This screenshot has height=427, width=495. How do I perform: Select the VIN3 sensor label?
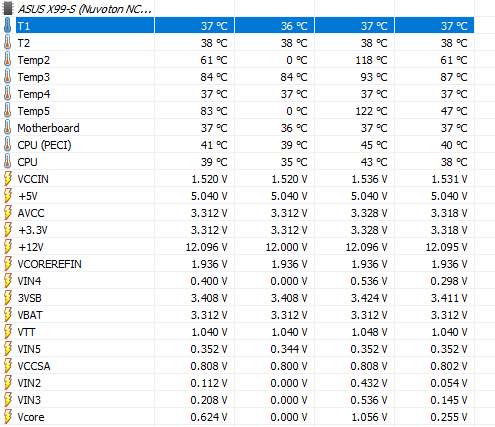[29, 400]
